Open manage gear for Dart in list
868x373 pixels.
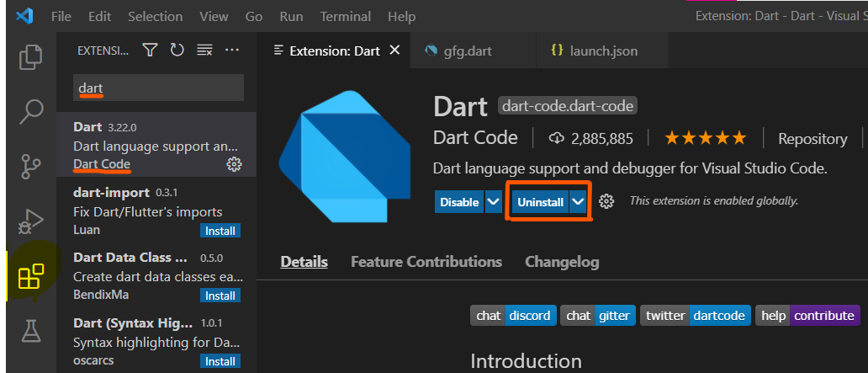click(x=234, y=164)
